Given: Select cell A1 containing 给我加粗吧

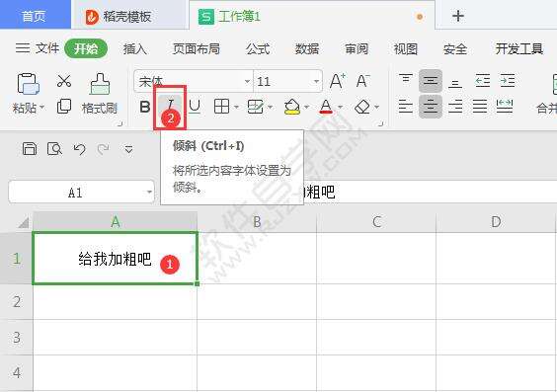Looking at the screenshot, I should 116,258.
